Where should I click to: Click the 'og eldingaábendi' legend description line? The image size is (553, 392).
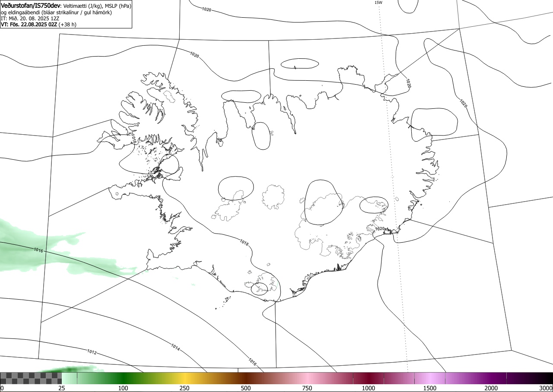(56, 13)
